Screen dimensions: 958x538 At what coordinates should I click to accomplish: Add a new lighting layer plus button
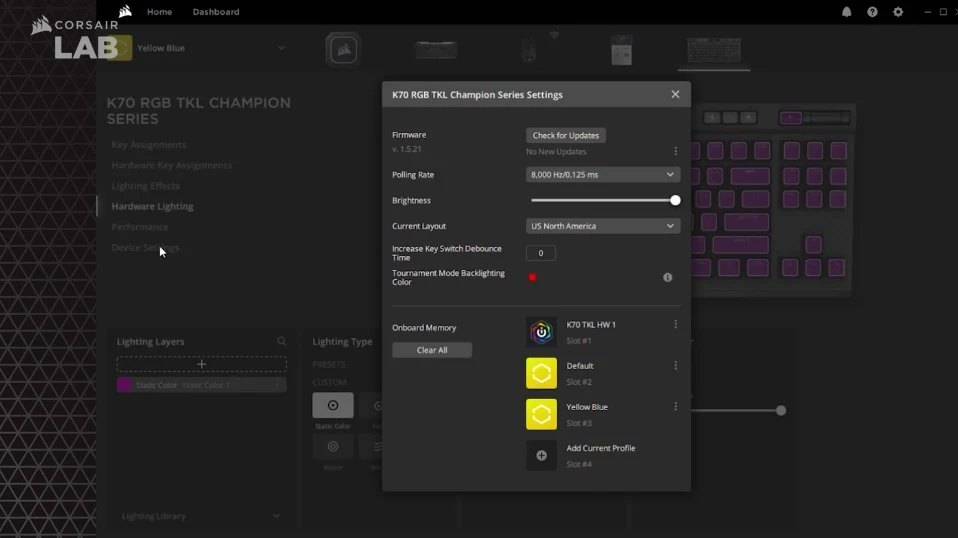202,364
